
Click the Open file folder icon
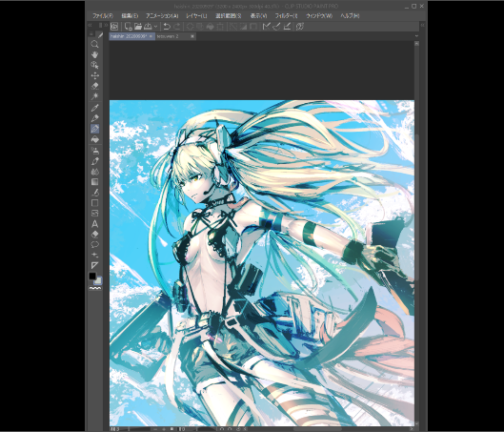pyautogui.click(x=138, y=27)
